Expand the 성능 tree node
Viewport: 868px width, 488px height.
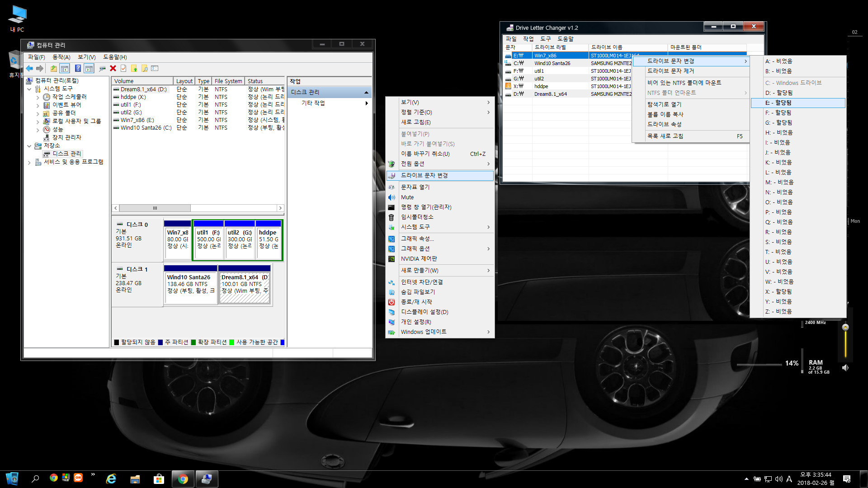tap(38, 130)
